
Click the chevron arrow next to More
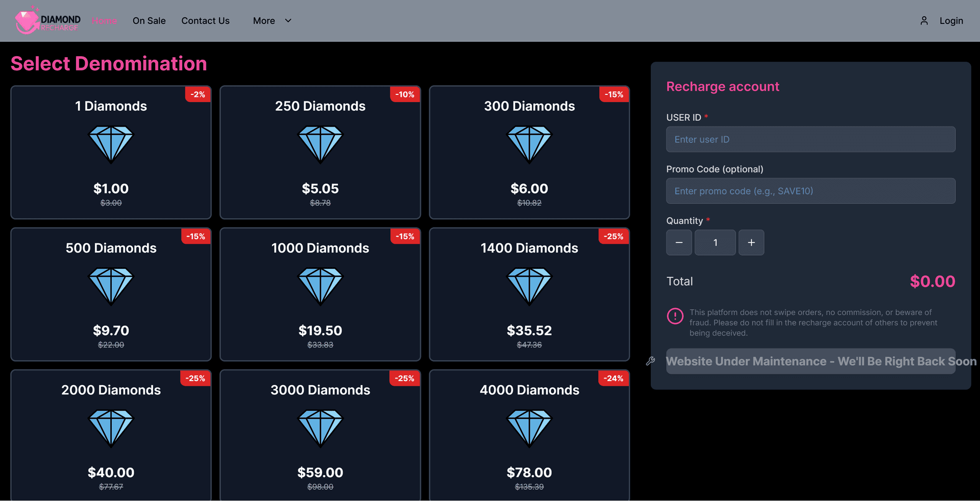[x=288, y=21]
